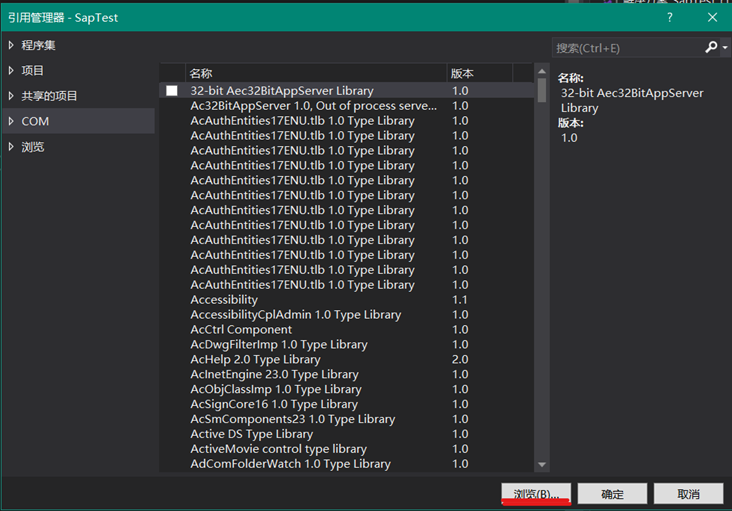The image size is (732, 511).
Task: Check the 32-bit Aec32BitAppServer Library checkbox
Action: click(172, 91)
